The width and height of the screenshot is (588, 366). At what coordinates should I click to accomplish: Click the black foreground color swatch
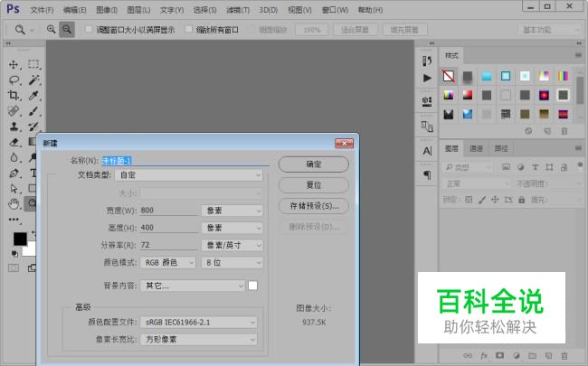click(20, 239)
